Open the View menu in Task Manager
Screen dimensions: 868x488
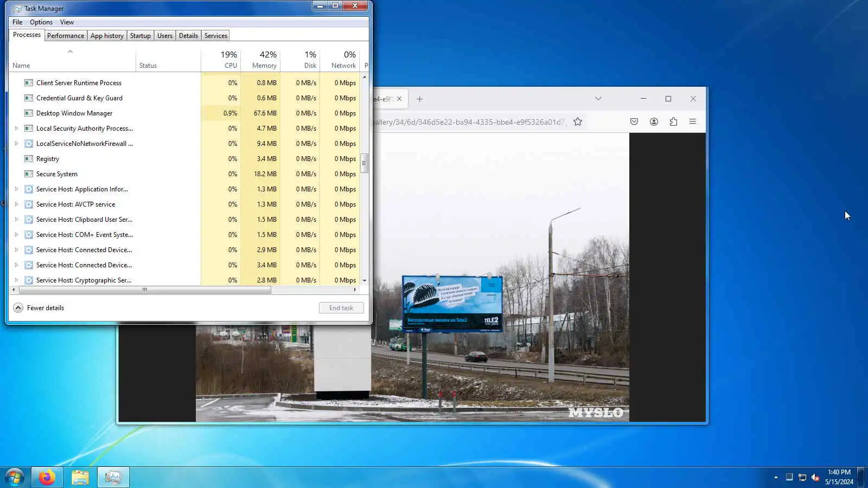click(67, 22)
